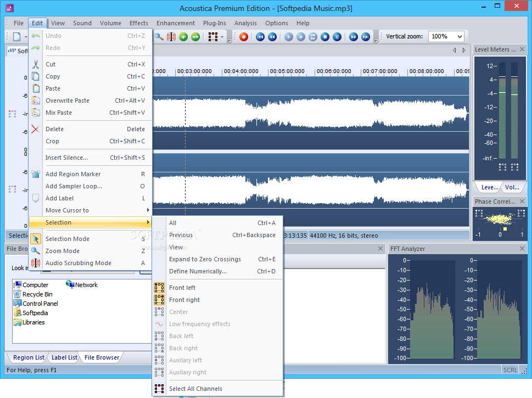Switch to Zoom Mode in the Edit menu
532x398 pixels.
pyautogui.click(x=91, y=251)
